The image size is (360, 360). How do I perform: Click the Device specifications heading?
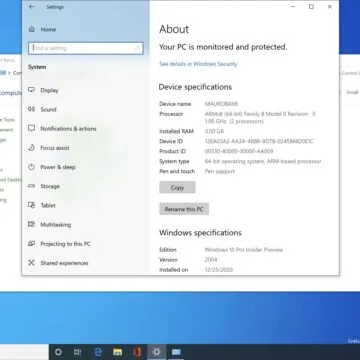[x=195, y=87]
